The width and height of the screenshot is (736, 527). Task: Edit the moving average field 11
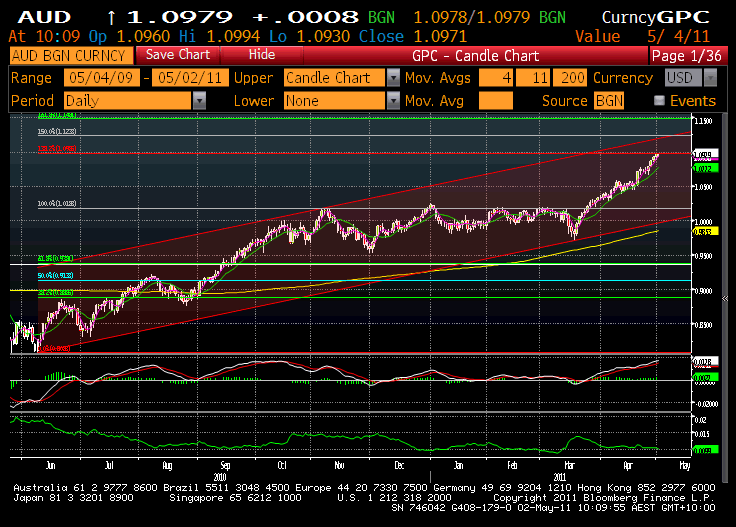pyautogui.click(x=533, y=78)
